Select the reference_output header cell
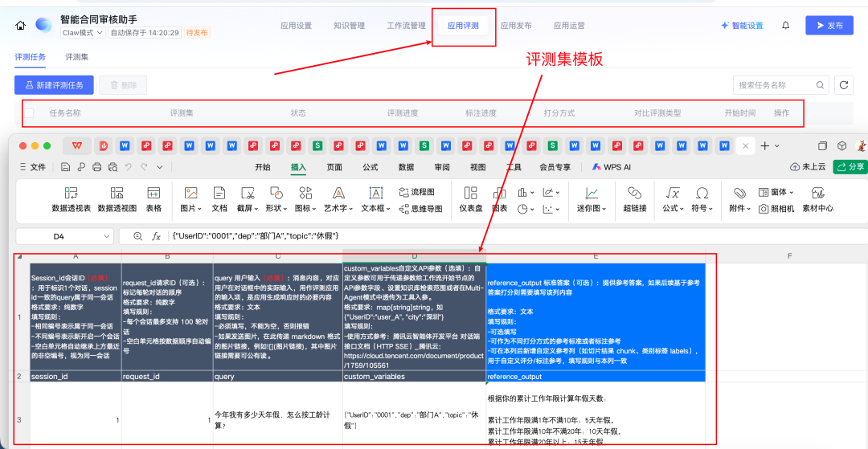This screenshot has height=449, width=868. click(x=596, y=376)
